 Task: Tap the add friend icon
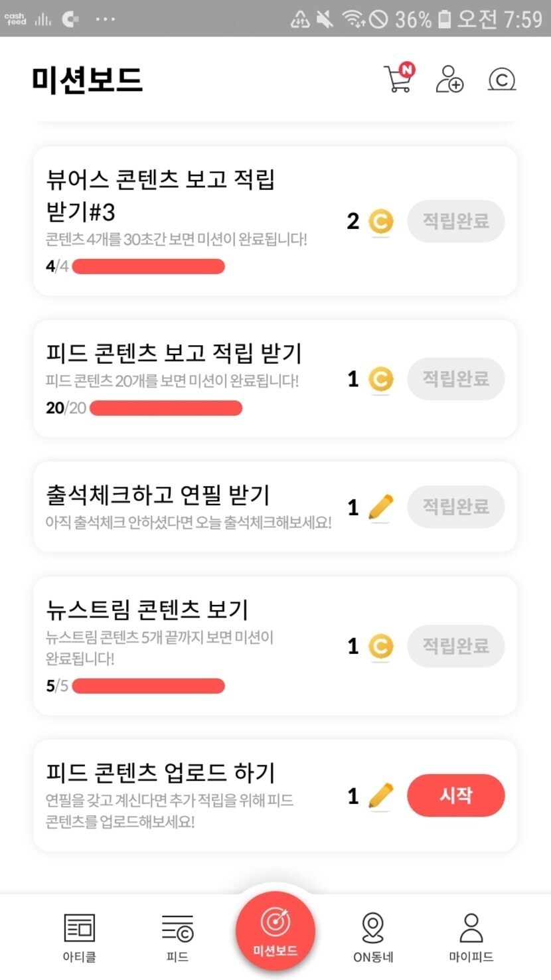pyautogui.click(x=449, y=79)
